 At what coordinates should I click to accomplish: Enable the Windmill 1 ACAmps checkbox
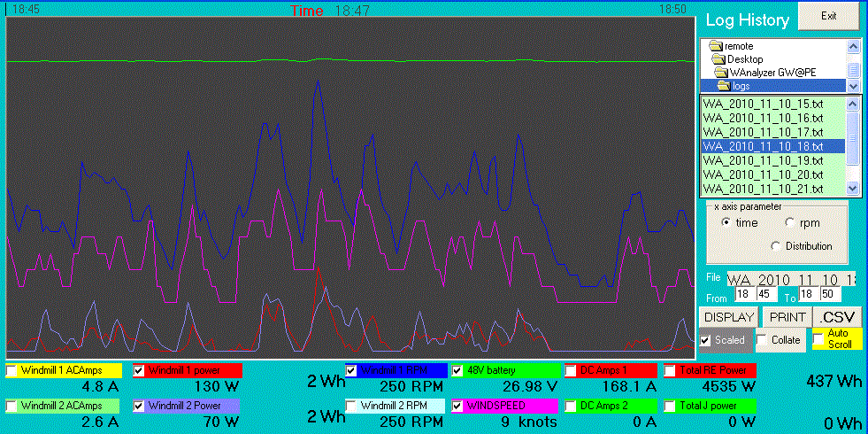pos(12,370)
